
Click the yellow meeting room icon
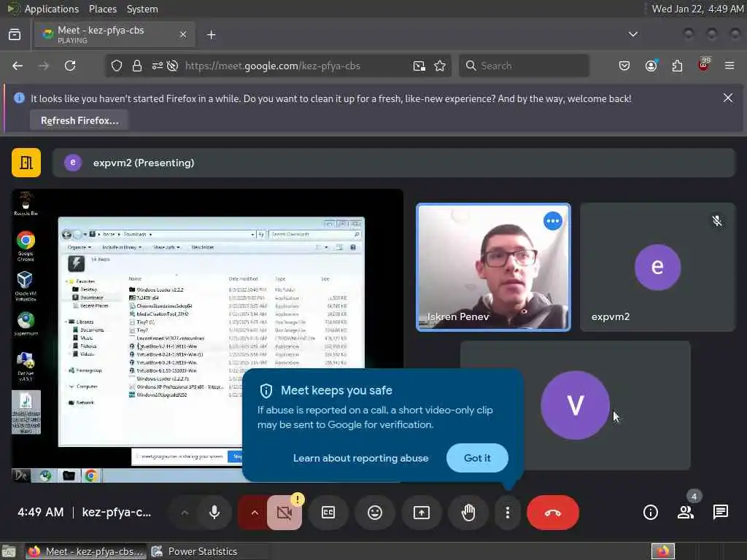[x=26, y=163]
